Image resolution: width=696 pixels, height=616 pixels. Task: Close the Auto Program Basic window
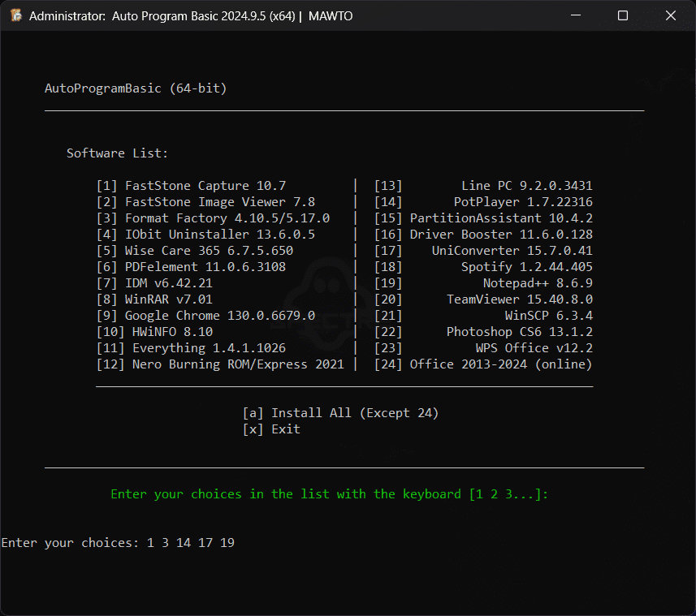pyautogui.click(x=671, y=15)
